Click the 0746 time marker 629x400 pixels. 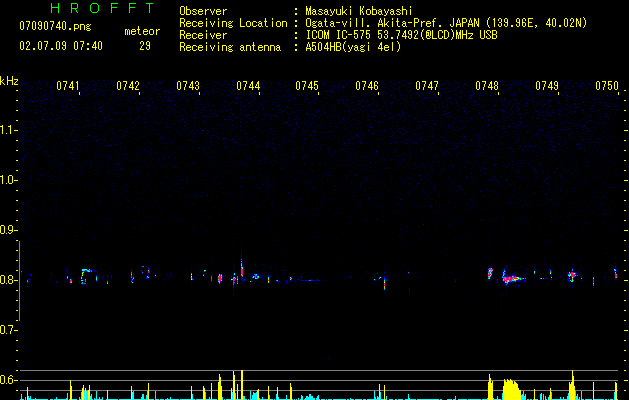point(367,86)
